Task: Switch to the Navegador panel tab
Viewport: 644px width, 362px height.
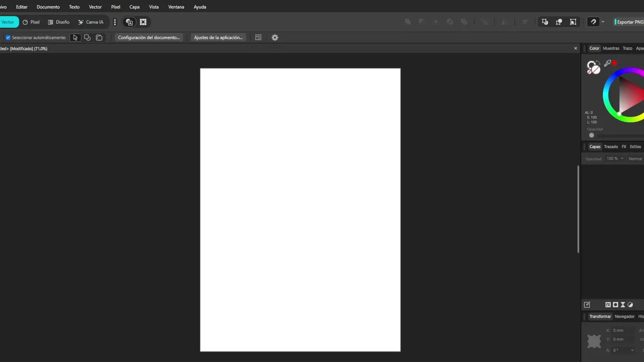Action: (624, 317)
